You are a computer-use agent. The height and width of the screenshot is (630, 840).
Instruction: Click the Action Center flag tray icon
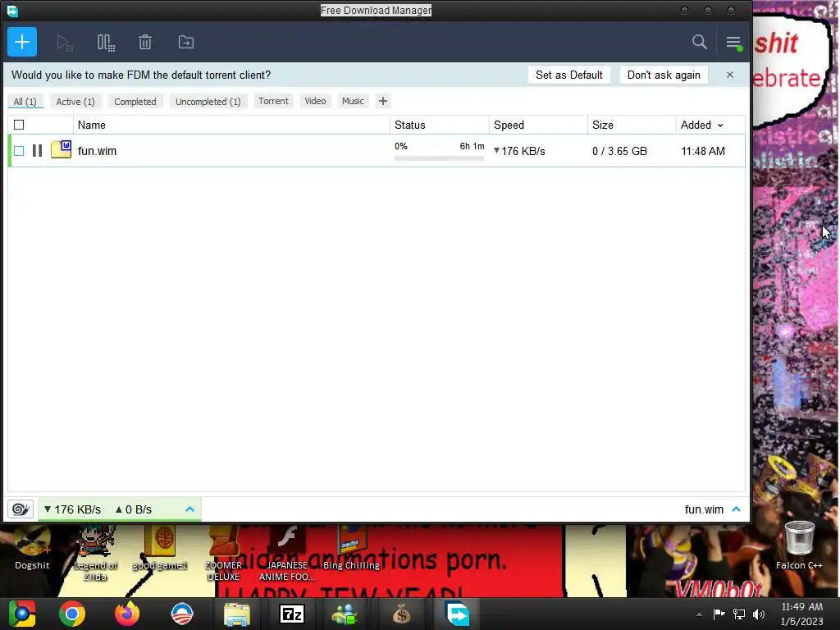click(719, 614)
